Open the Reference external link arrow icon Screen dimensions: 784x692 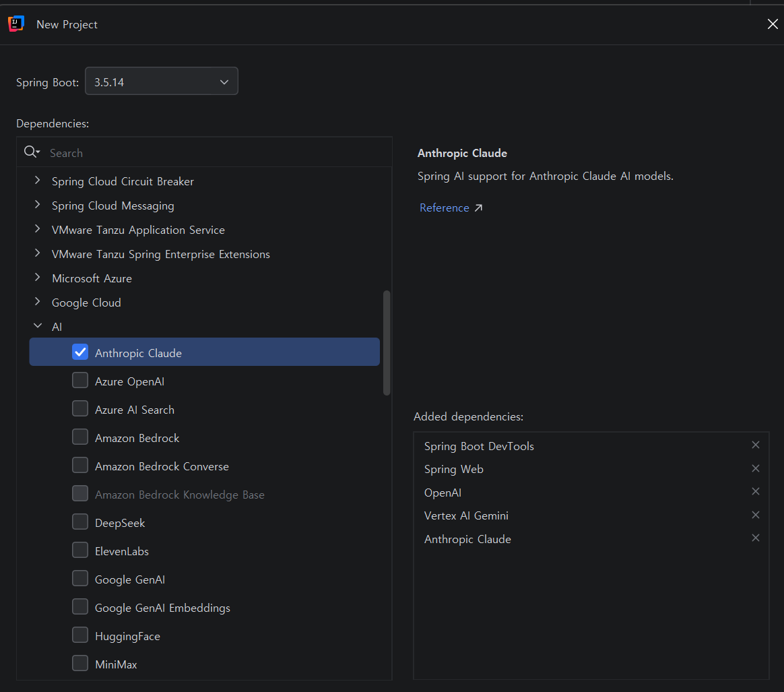click(478, 208)
